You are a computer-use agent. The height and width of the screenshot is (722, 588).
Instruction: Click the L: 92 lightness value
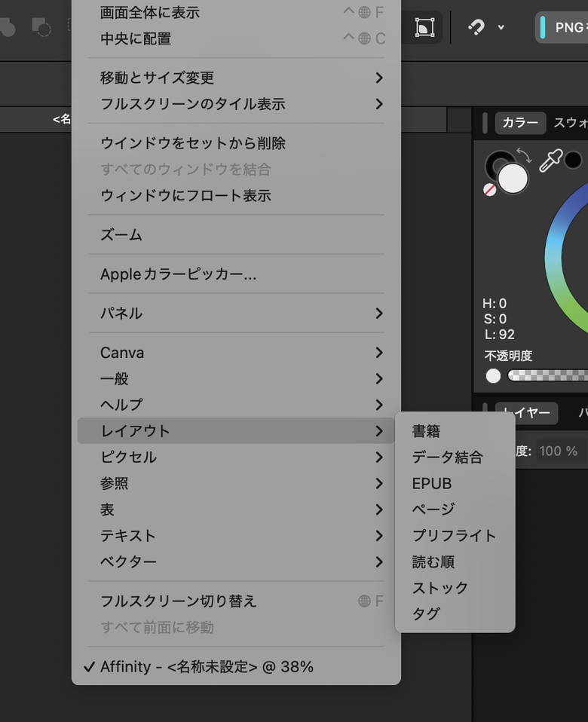click(x=499, y=335)
